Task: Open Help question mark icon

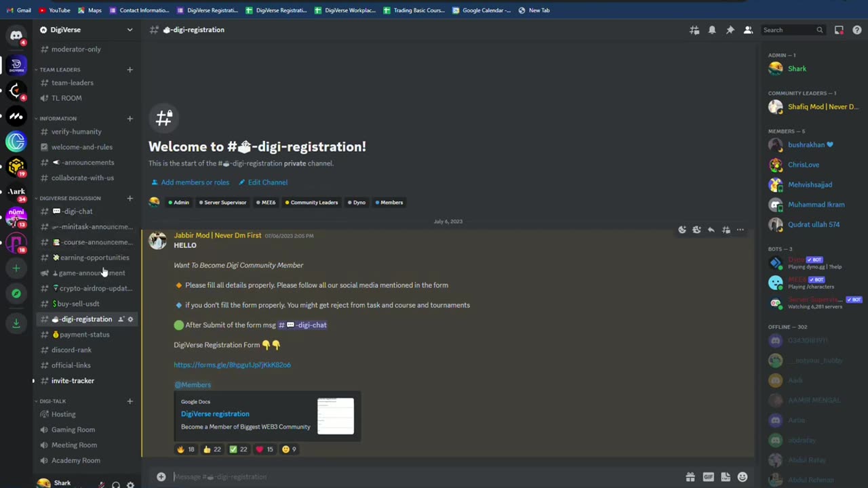Action: [x=857, y=30]
